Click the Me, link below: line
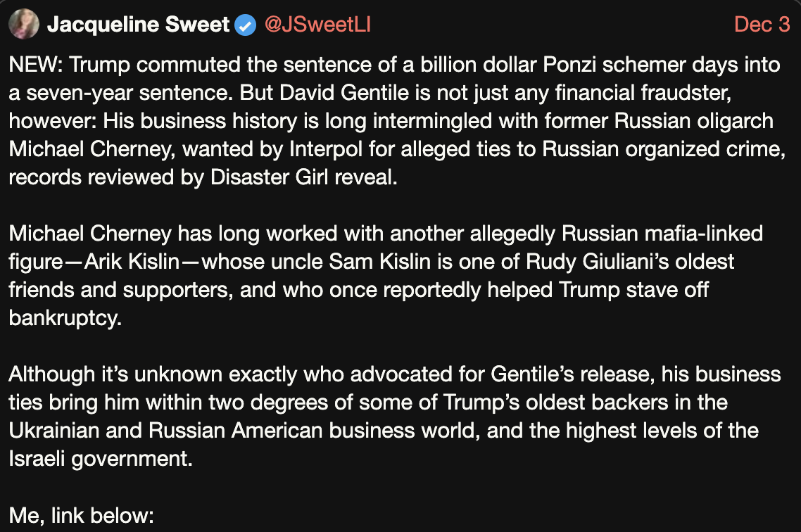 coord(81,514)
